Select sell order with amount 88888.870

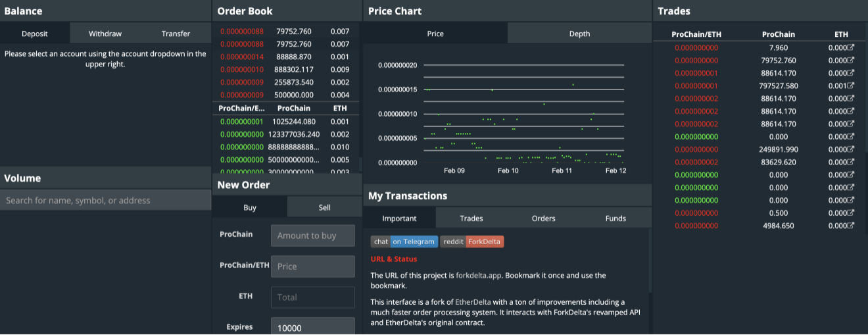(287, 57)
